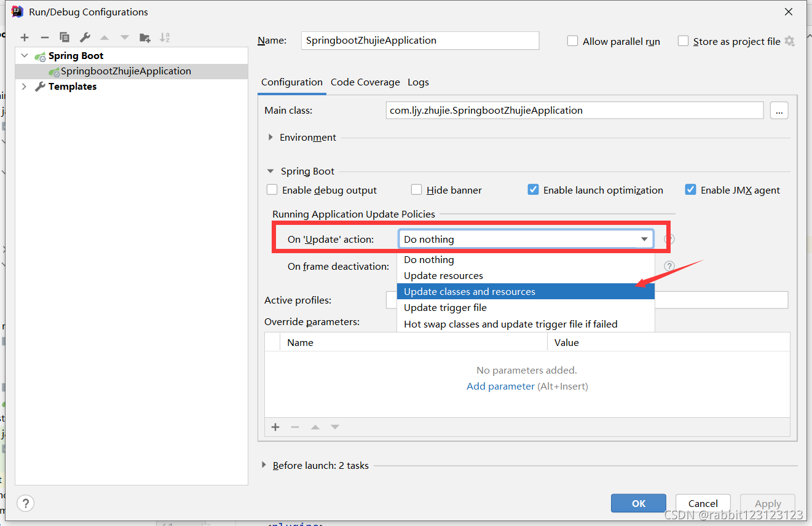Add override parameter with plus icon
Viewport: 812px width, 526px height.
click(x=275, y=427)
